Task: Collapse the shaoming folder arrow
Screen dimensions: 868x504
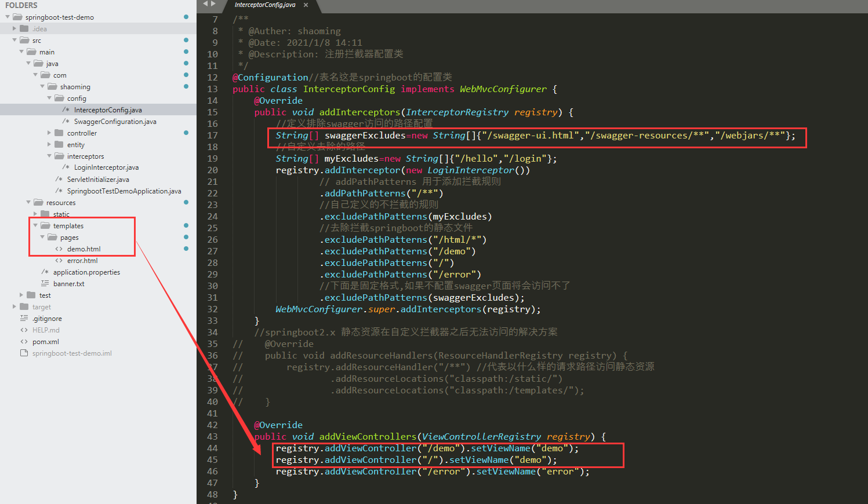Action: [42, 86]
